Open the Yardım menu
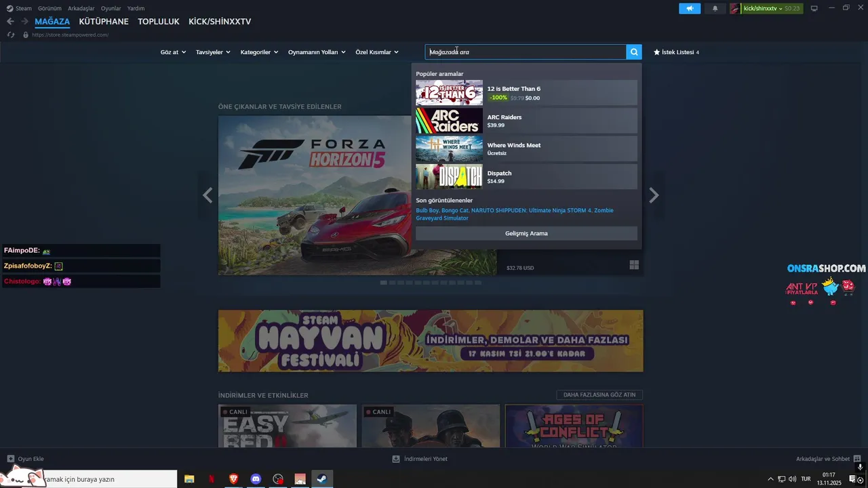The image size is (868, 488). [136, 8]
